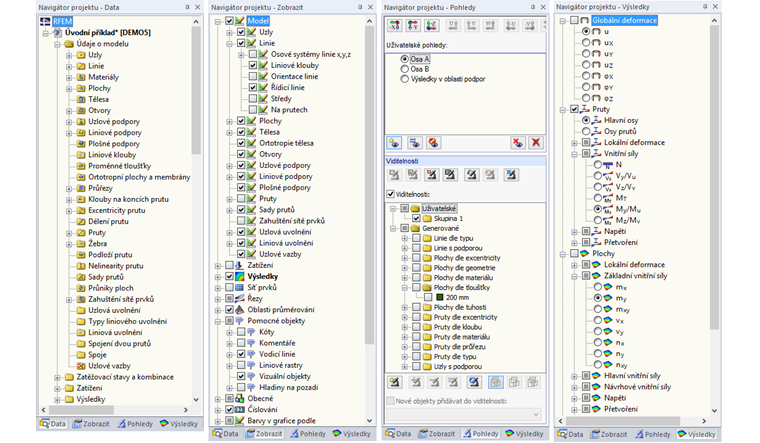Click the colorful Výsledky icon in Zobrazit tree
The height and width of the screenshot is (443, 760).
(240, 276)
